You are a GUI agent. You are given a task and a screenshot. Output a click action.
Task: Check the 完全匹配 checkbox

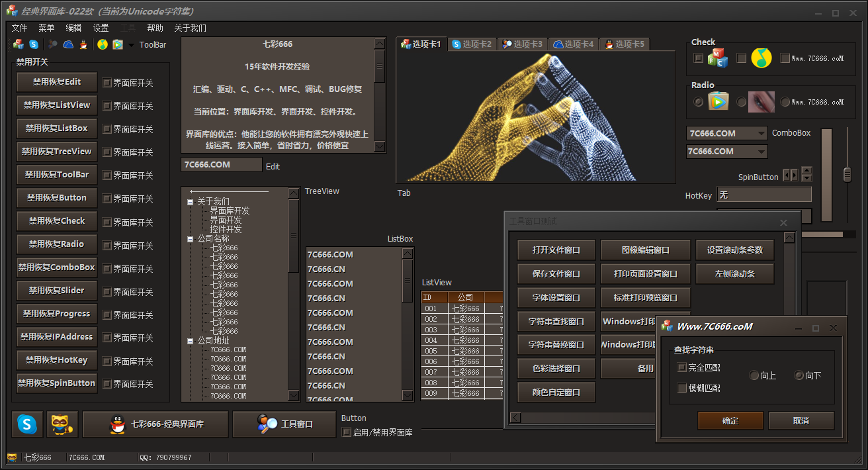coord(682,367)
